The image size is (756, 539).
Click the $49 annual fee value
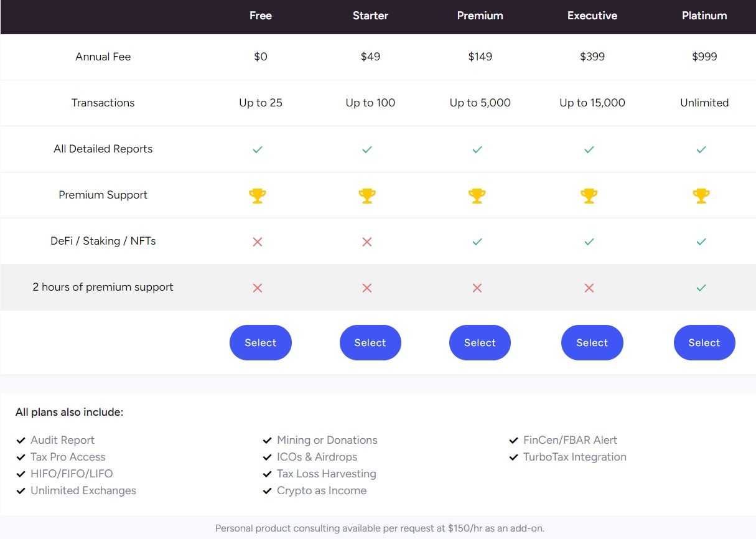(x=370, y=57)
